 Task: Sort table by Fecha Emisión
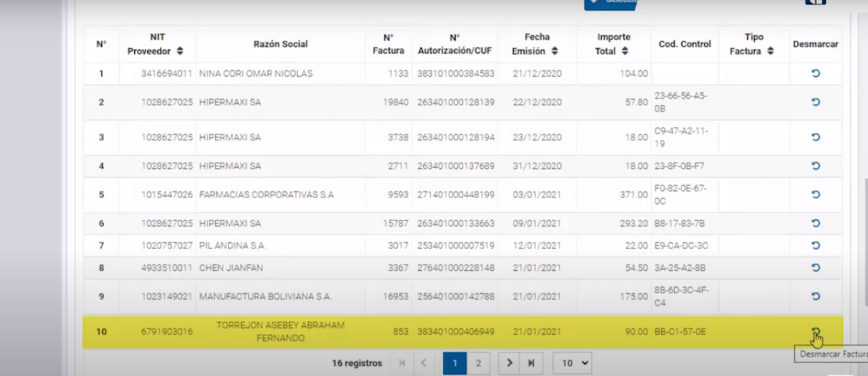(555, 52)
